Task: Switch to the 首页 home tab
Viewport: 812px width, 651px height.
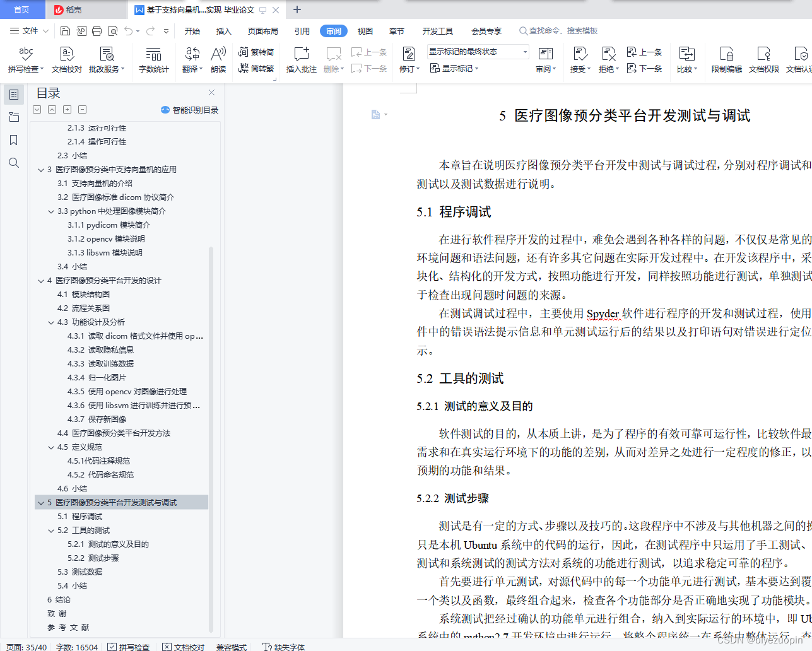Action: (x=21, y=9)
